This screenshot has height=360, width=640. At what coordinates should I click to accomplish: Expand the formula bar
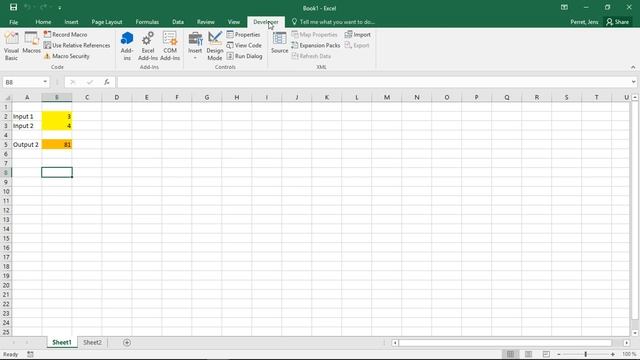633,82
